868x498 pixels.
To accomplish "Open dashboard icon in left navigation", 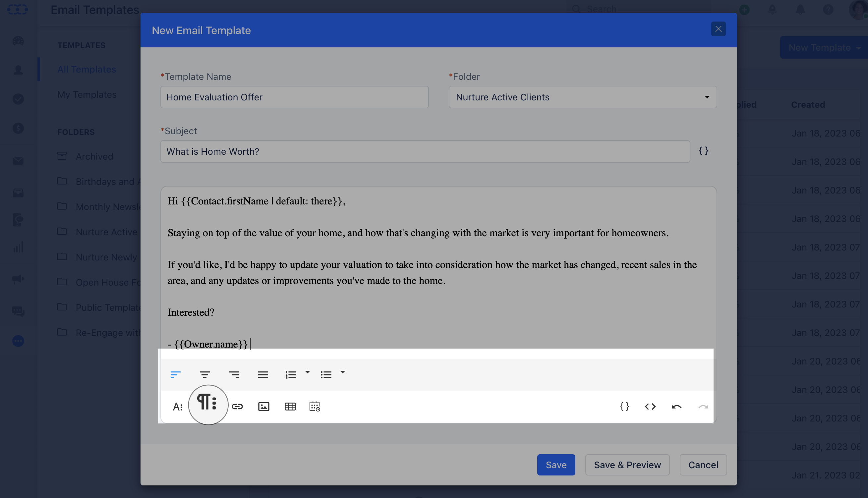I will pos(18,41).
